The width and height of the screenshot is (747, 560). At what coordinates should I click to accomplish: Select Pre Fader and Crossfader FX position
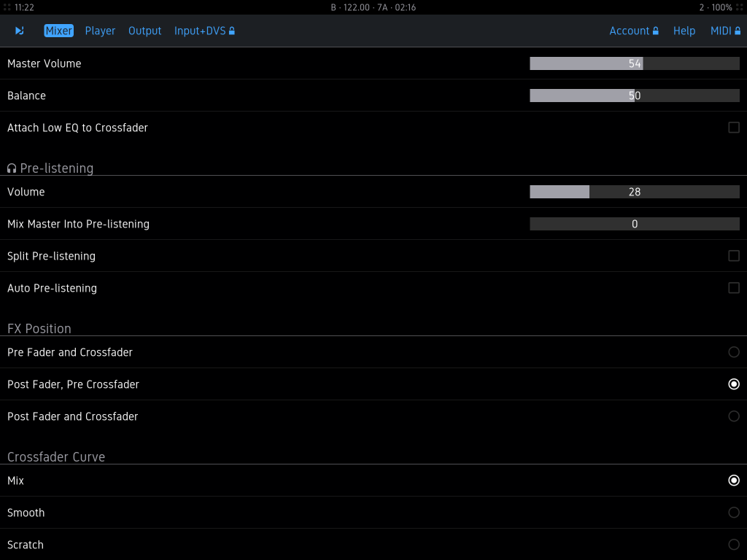pyautogui.click(x=734, y=352)
